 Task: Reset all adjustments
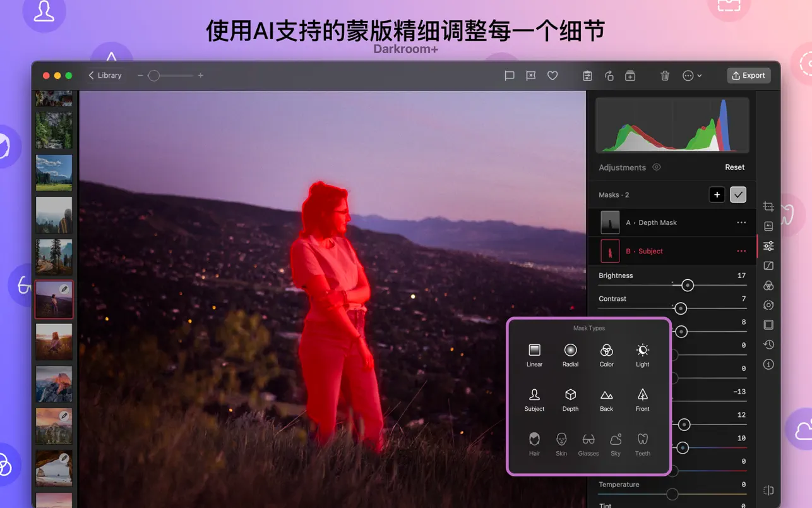click(x=734, y=167)
